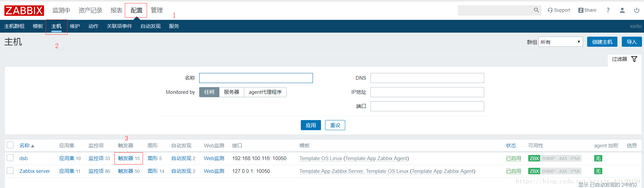
Task: Select 任何 in Monitored by
Action: (x=209, y=92)
